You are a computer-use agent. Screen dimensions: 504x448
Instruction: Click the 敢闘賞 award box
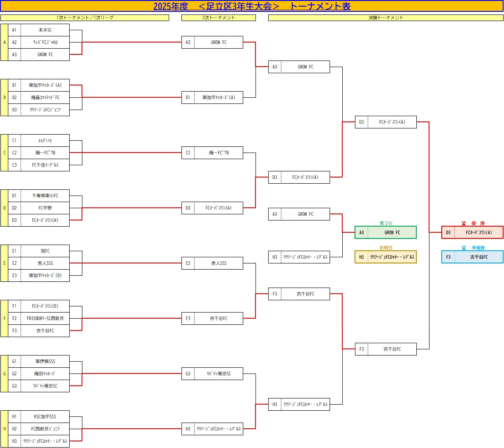[386, 257]
